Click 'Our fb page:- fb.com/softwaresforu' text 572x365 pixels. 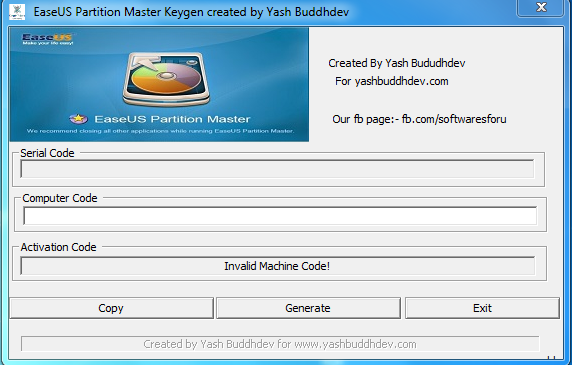tap(419, 119)
